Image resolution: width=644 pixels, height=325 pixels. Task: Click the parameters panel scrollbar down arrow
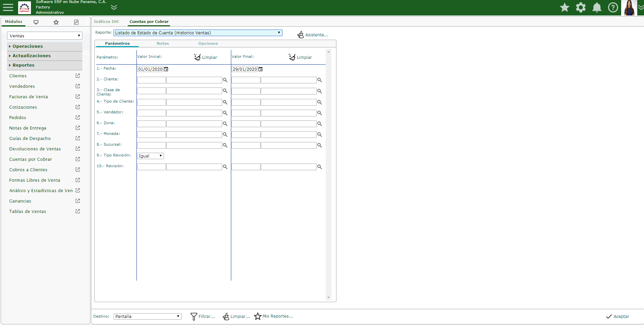[328, 297]
